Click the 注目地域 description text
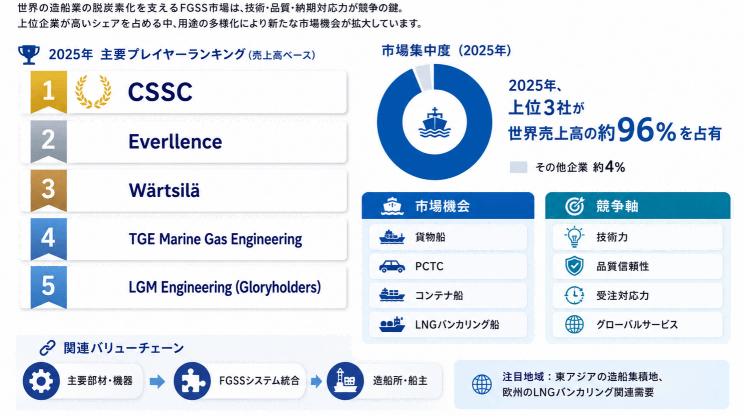The width and height of the screenshot is (745, 416). (x=583, y=384)
